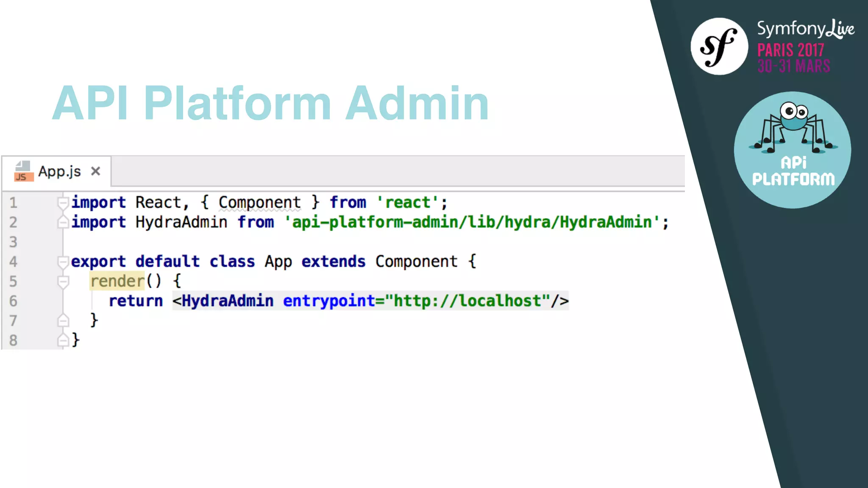Click the return keyword on line 6

[x=136, y=301]
